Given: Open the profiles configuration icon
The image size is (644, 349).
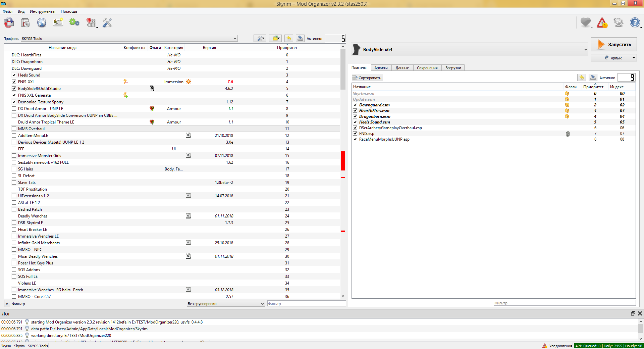Looking at the screenshot, I should (58, 23).
